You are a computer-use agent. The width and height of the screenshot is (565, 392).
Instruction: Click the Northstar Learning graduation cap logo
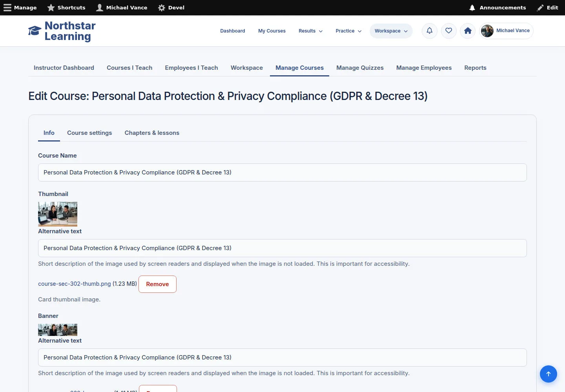coord(35,31)
